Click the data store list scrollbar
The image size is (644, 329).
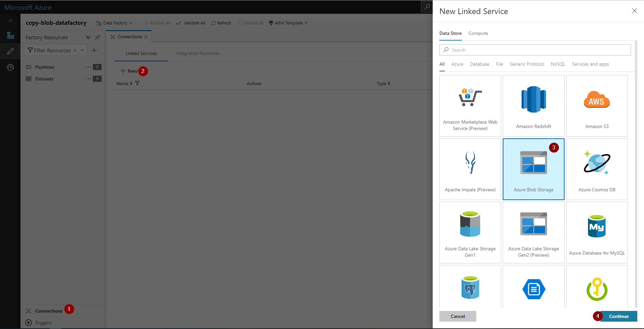(x=636, y=174)
